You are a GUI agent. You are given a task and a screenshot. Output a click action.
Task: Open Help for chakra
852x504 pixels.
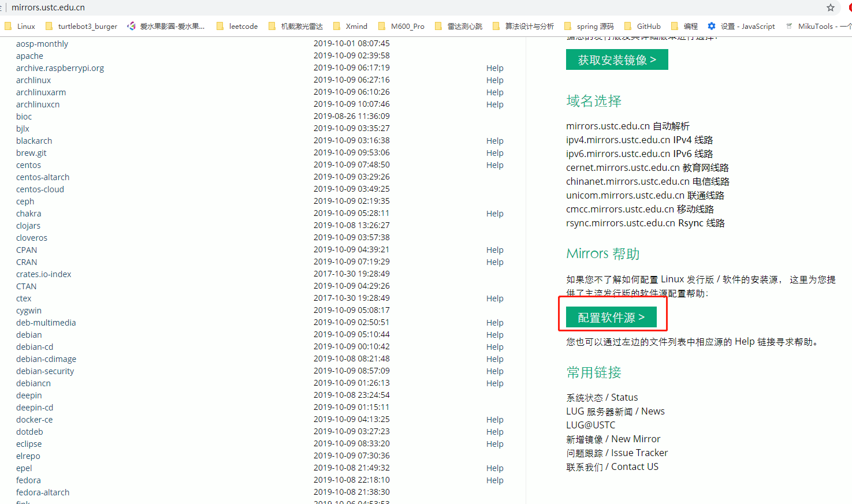495,214
